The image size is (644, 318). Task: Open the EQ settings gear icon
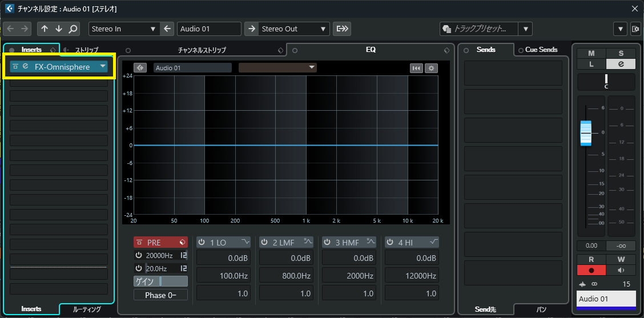[432, 68]
